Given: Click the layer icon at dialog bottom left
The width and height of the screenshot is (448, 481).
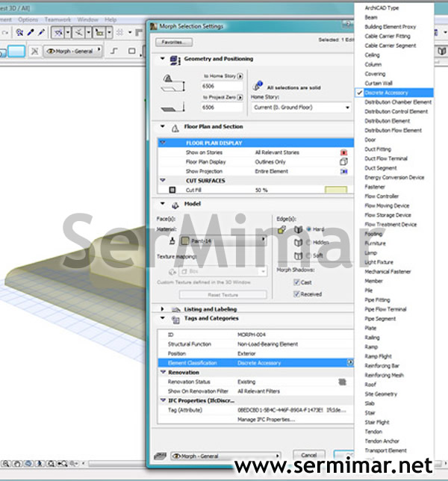Looking at the screenshot, I should 160,456.
